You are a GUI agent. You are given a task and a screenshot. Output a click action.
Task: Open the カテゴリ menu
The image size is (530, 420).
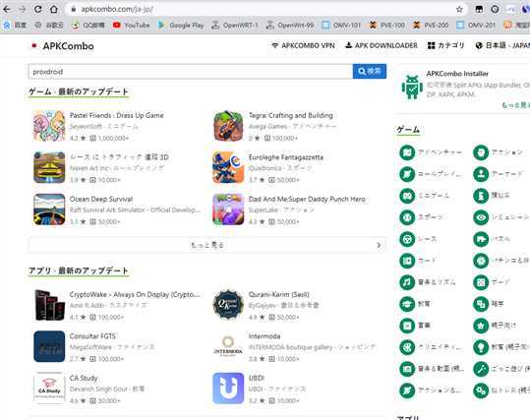coord(445,45)
